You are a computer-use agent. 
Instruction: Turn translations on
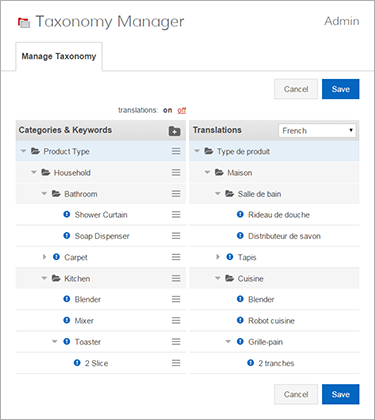[168, 110]
